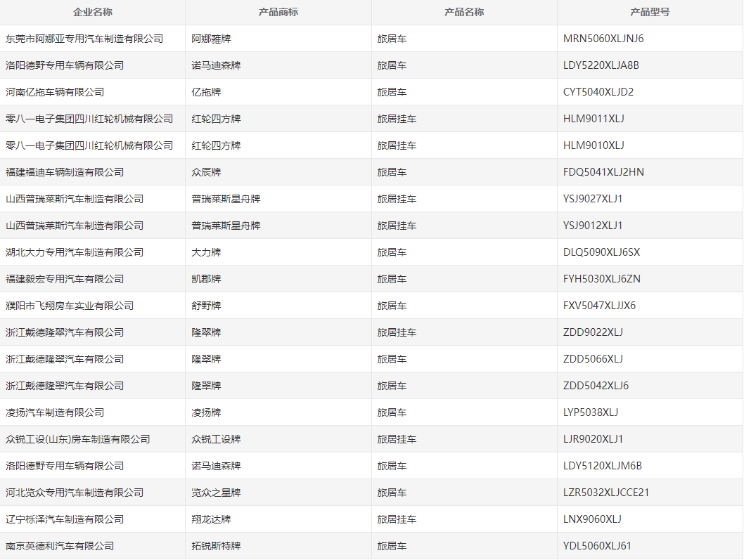Click model number HLM9010XLJ
744x560 pixels.
594,145
